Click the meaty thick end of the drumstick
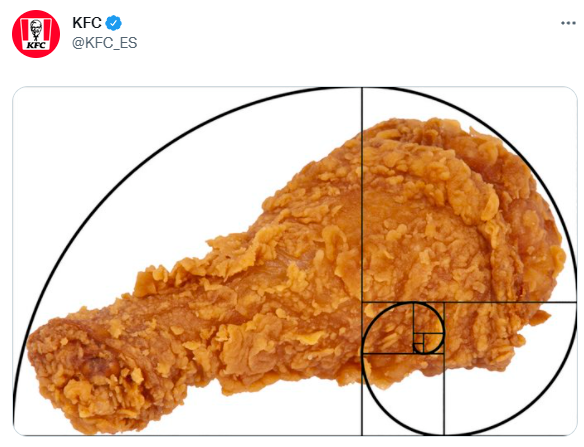The height and width of the screenshot is (447, 584). tap(462, 224)
